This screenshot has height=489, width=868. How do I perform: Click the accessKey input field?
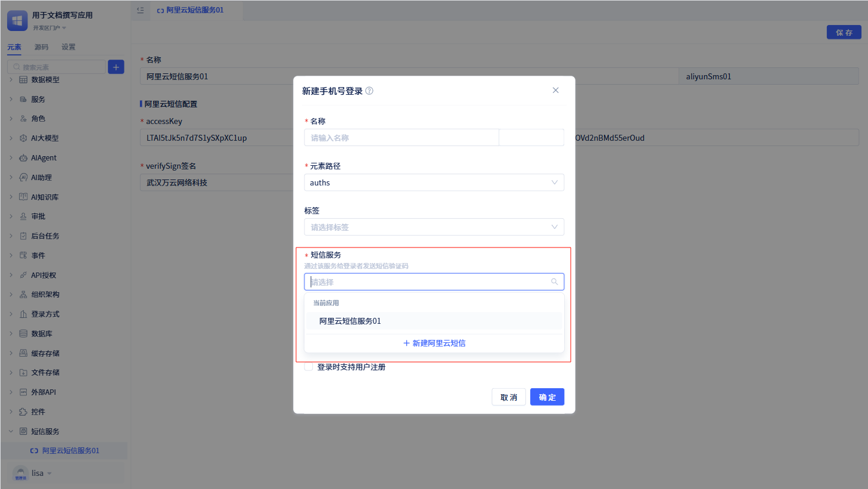[217, 138]
